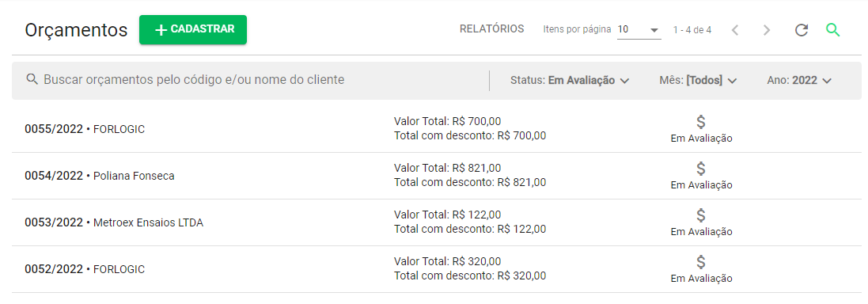Click dollar status icon for 0054/2022
This screenshot has width=868, height=304.
click(701, 169)
